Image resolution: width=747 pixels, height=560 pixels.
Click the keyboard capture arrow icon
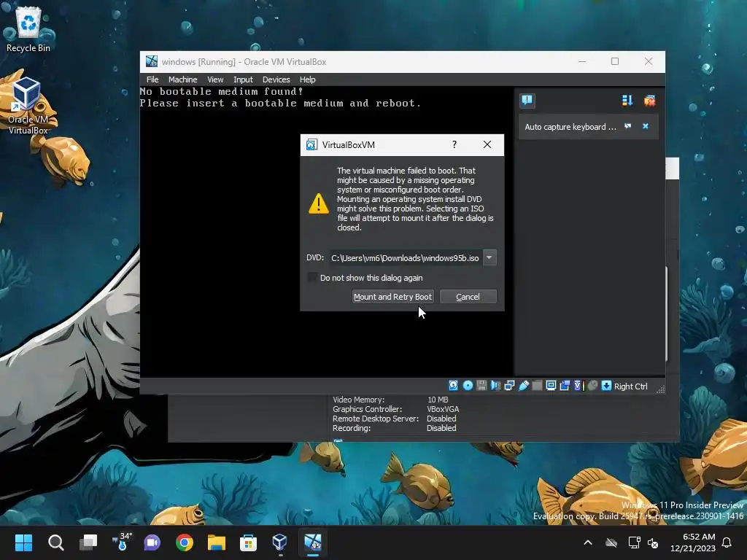(606, 386)
